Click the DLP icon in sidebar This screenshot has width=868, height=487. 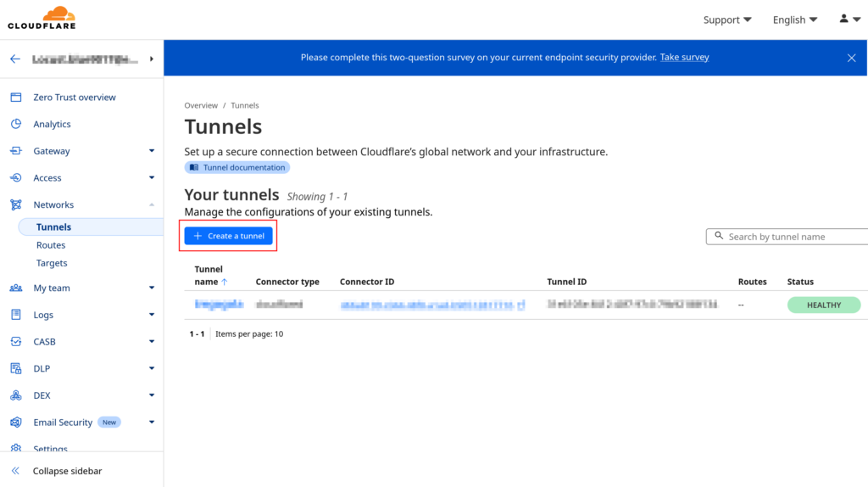coord(16,368)
